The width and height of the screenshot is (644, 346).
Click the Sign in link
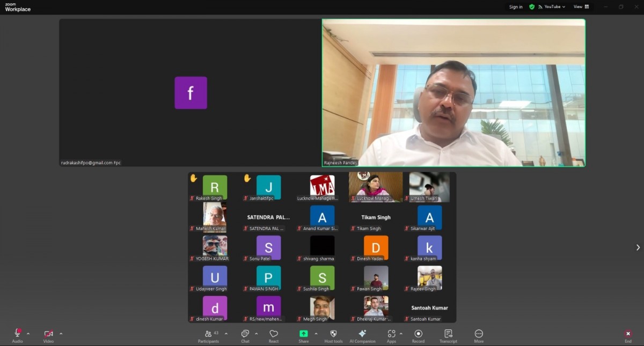click(x=516, y=7)
